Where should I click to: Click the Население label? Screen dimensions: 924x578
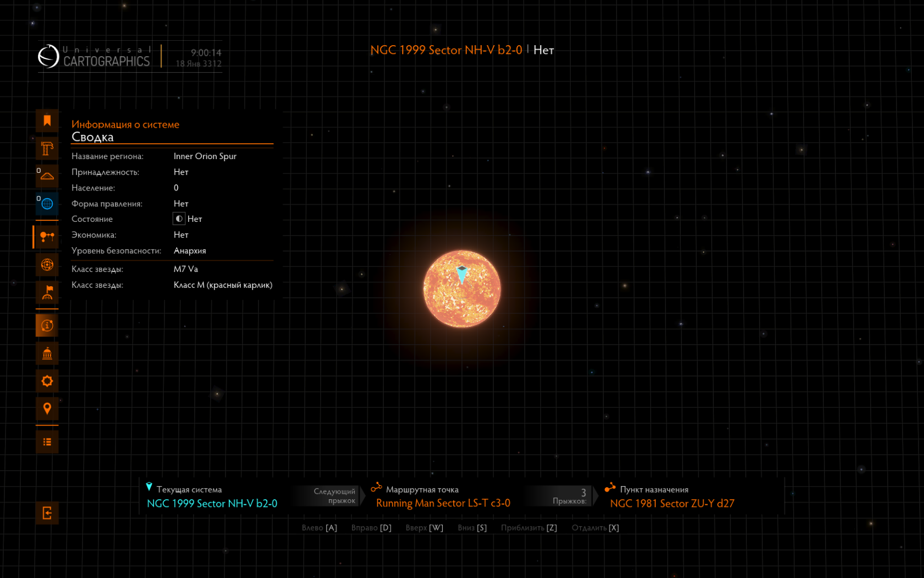coord(94,188)
